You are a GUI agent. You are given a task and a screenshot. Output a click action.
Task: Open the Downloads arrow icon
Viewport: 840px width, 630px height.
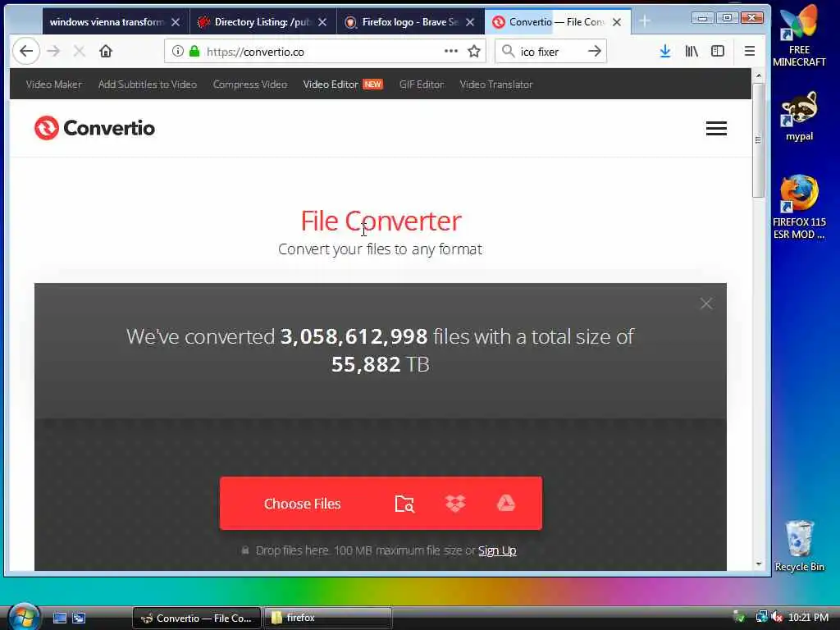[x=664, y=52]
